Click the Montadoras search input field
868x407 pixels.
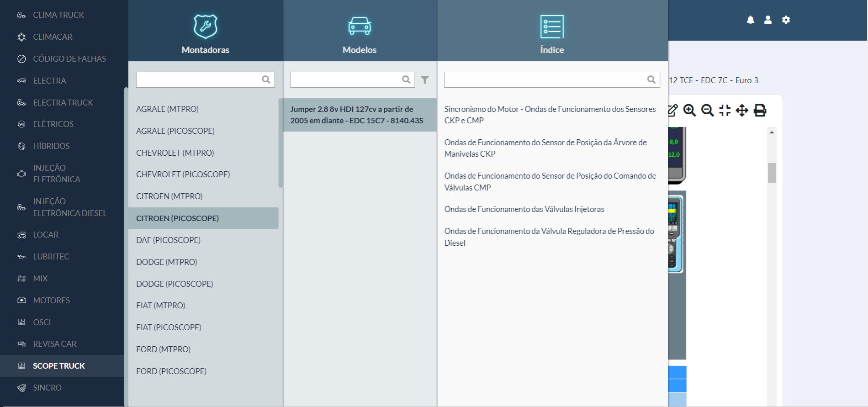[x=198, y=80]
